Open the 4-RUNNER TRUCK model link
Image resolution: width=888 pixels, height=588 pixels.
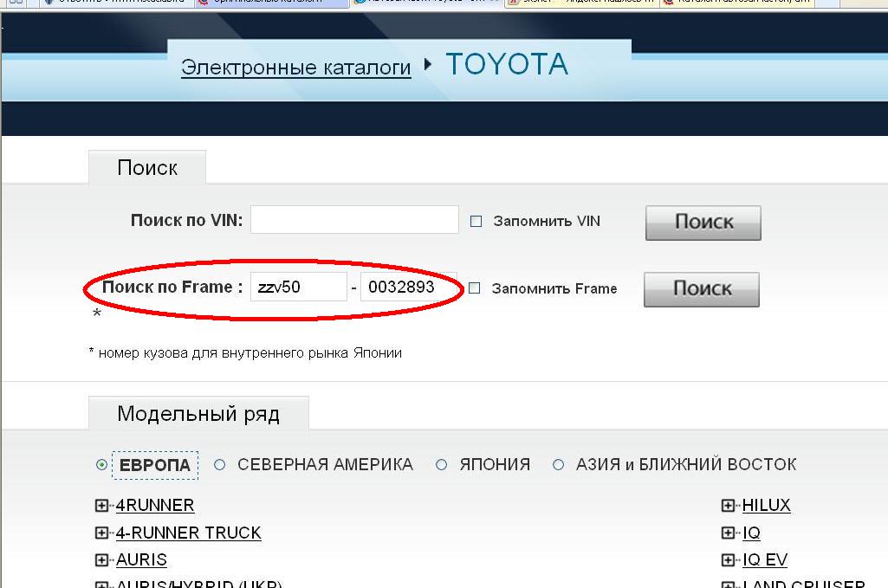tap(188, 533)
